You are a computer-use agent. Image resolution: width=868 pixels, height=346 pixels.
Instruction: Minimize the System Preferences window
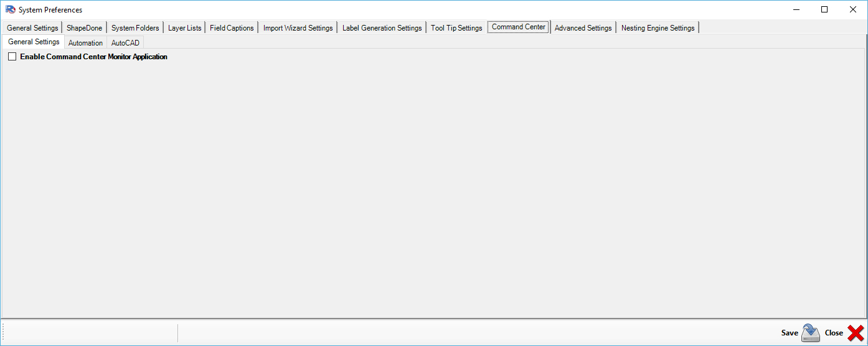[796, 9]
